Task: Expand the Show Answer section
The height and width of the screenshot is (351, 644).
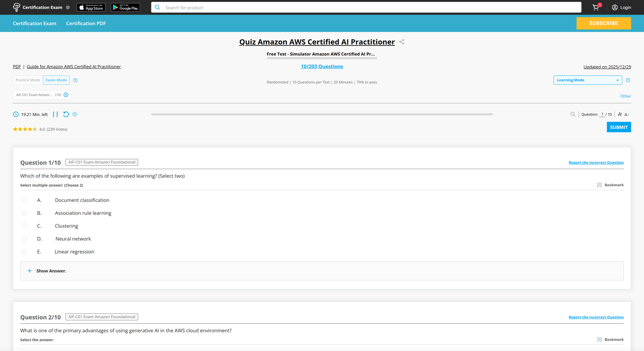Action: 51,271
